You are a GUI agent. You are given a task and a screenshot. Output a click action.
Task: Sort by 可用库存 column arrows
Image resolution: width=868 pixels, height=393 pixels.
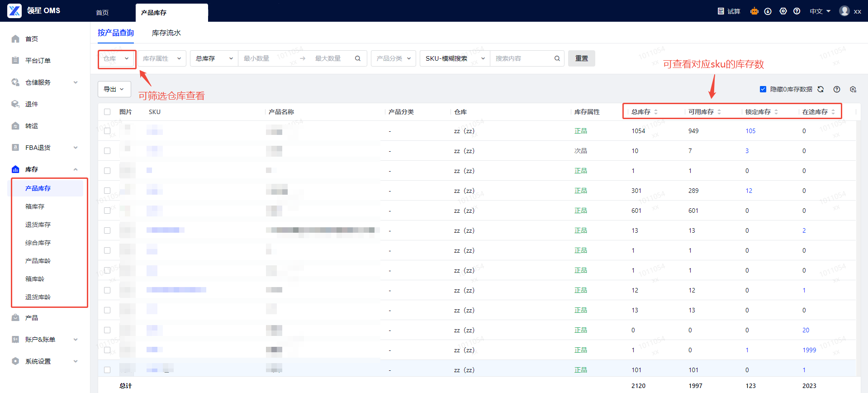719,112
